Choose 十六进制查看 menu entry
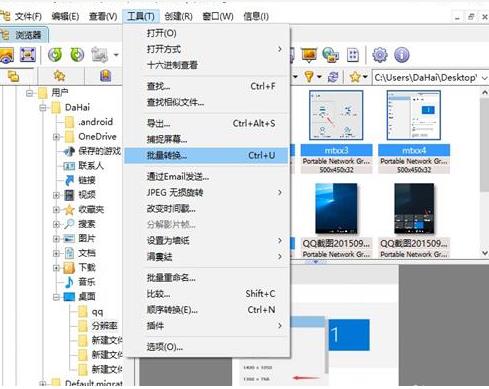The height and width of the screenshot is (389, 489). point(207,65)
